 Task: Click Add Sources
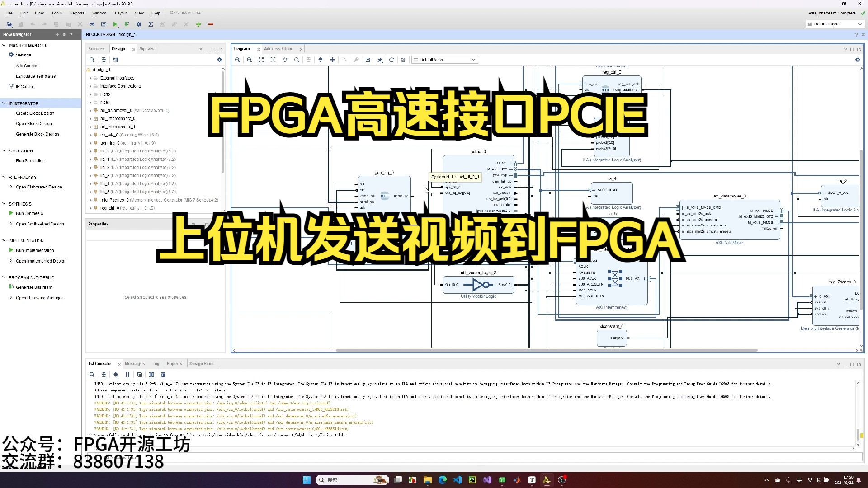click(28, 66)
